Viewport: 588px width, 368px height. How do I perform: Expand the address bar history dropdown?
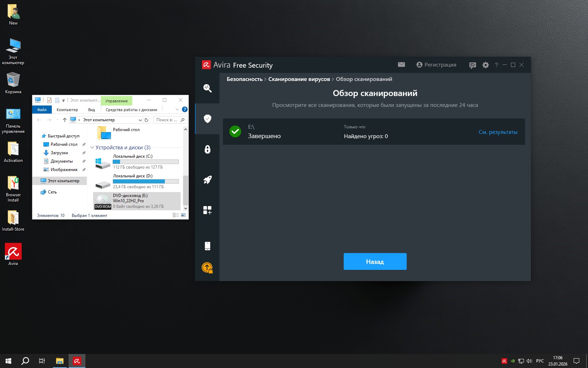click(x=140, y=120)
